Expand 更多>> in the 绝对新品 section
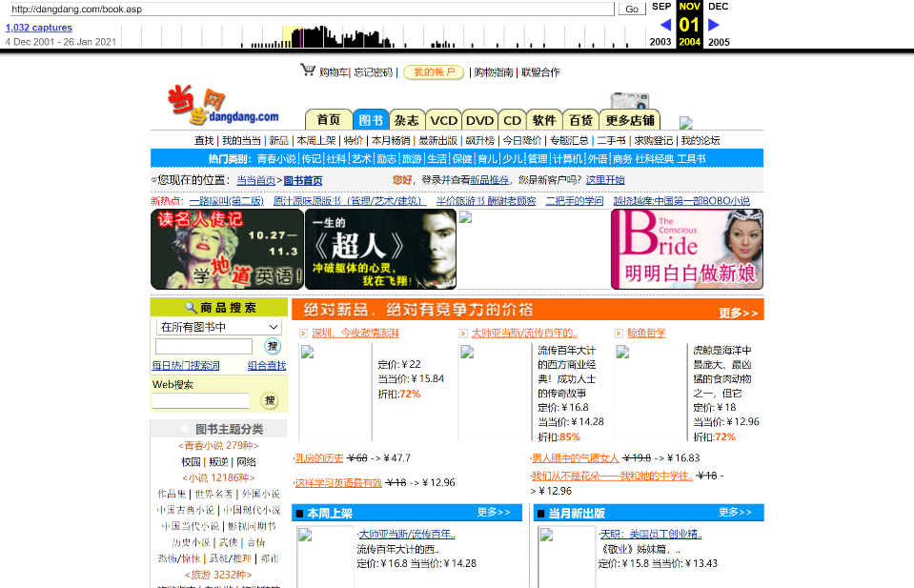This screenshot has width=914, height=588. [734, 311]
